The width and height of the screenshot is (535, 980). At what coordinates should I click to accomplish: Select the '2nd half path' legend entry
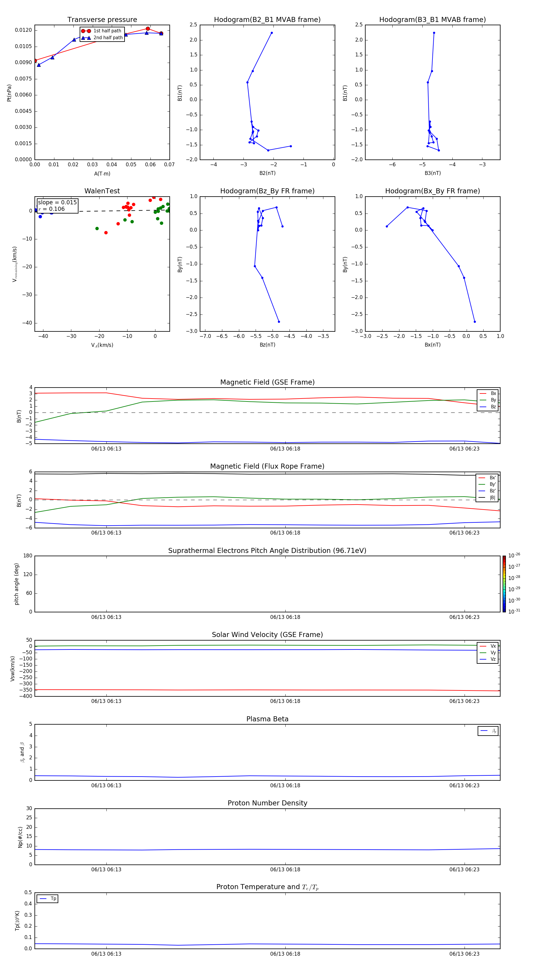(102, 38)
